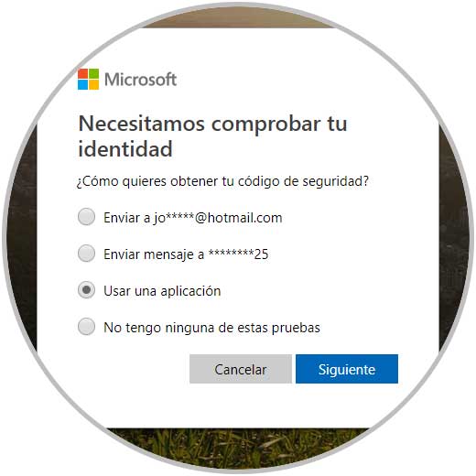The image size is (476, 476).
Task: Select the 'No tengo ninguna' radio button
Action: point(86,327)
